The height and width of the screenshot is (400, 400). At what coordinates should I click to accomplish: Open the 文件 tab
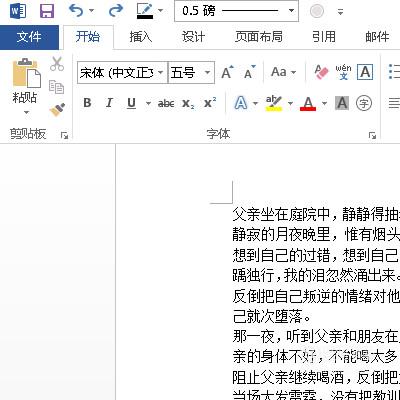pyautogui.click(x=29, y=37)
